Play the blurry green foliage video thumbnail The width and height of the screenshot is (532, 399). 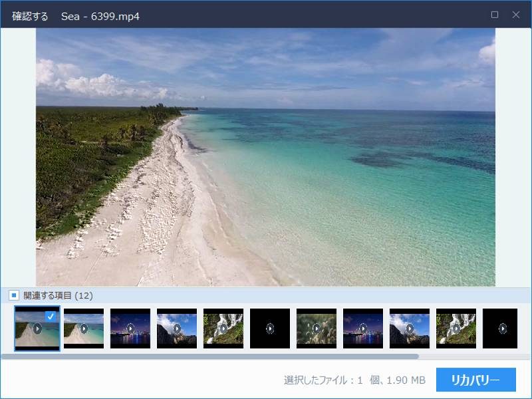pos(317,328)
